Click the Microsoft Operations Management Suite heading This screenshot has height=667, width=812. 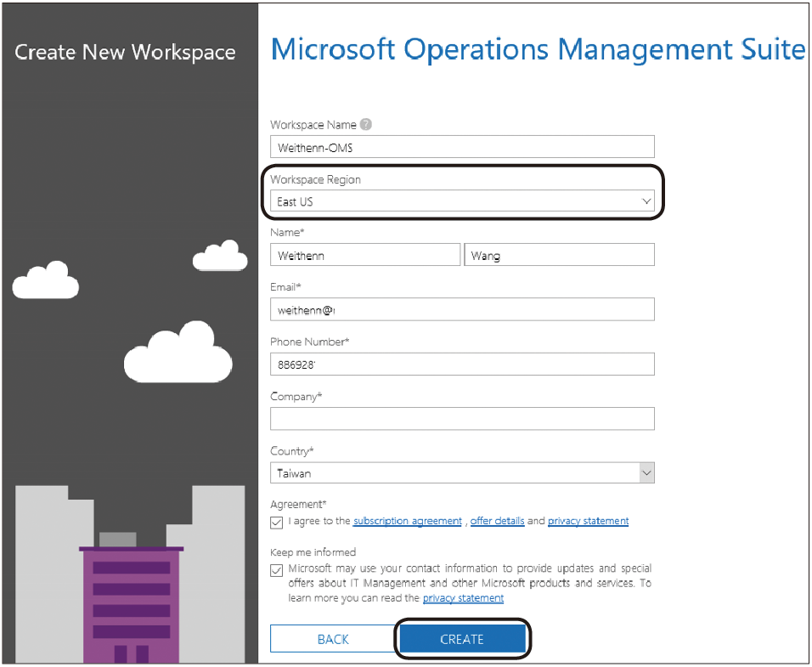pos(538,50)
